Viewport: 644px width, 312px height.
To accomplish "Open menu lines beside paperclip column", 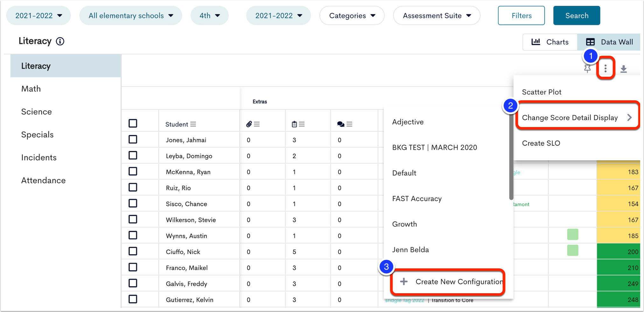I will point(257,124).
